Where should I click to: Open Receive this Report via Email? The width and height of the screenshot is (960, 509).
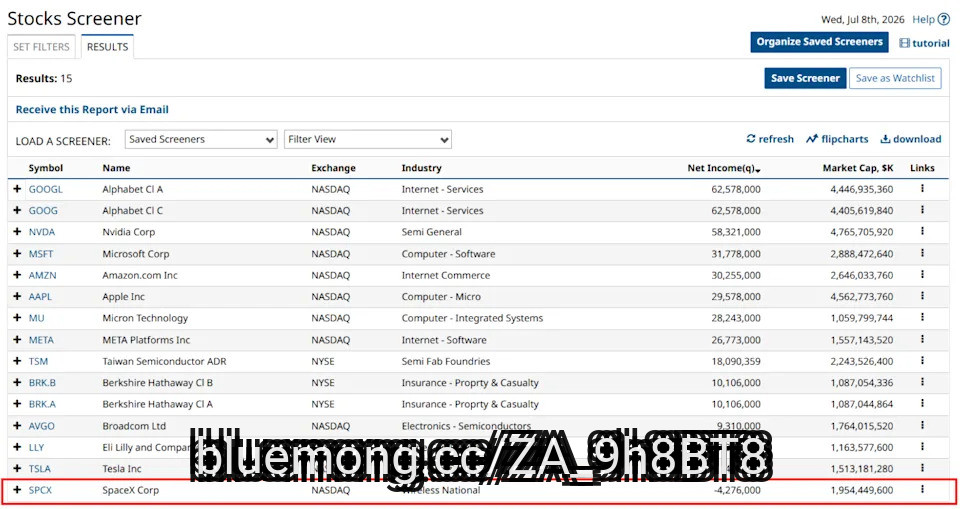click(92, 110)
